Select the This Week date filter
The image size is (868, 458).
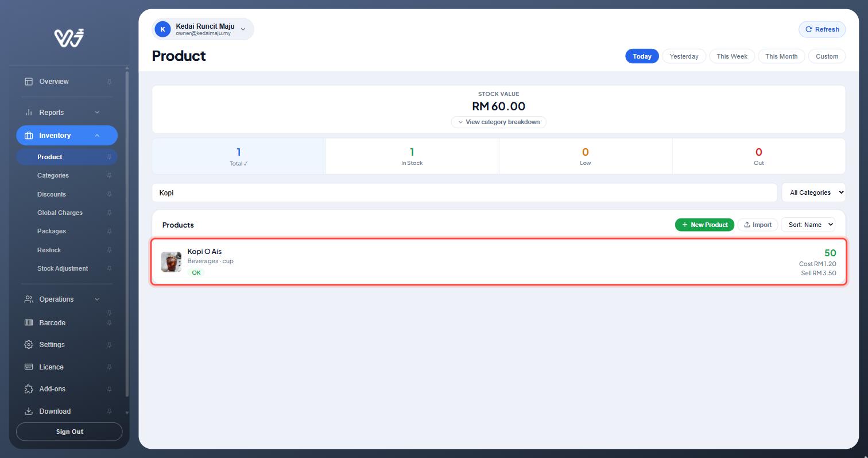(732, 56)
